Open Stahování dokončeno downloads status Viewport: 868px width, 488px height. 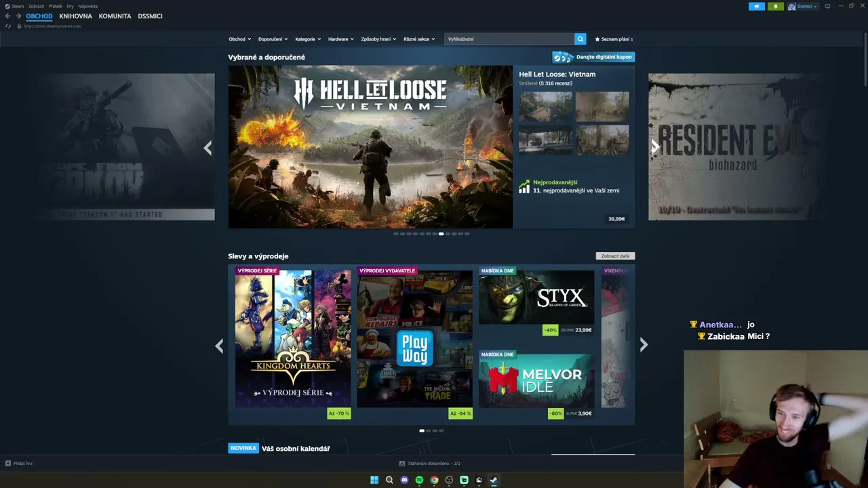434,464
